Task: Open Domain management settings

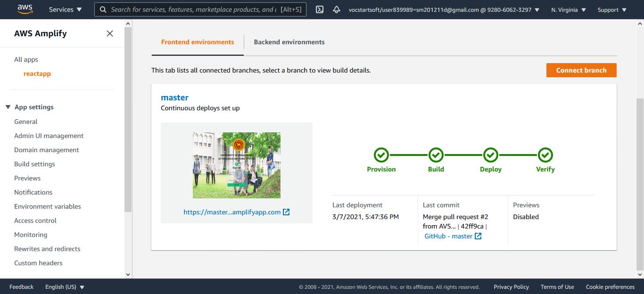Action: click(x=47, y=150)
